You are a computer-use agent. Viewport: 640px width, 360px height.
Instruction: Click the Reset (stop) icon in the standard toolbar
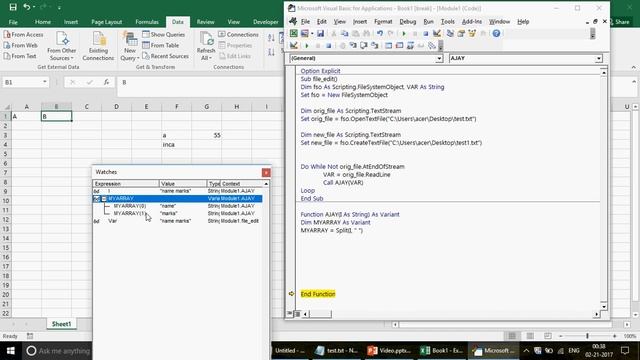coord(425,33)
